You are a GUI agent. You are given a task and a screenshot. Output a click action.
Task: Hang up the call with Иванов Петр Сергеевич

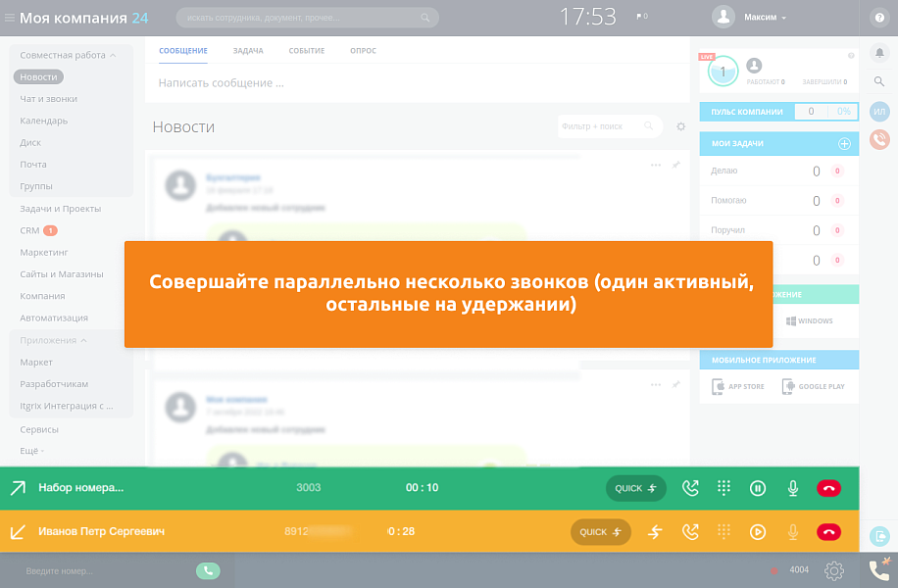(828, 531)
